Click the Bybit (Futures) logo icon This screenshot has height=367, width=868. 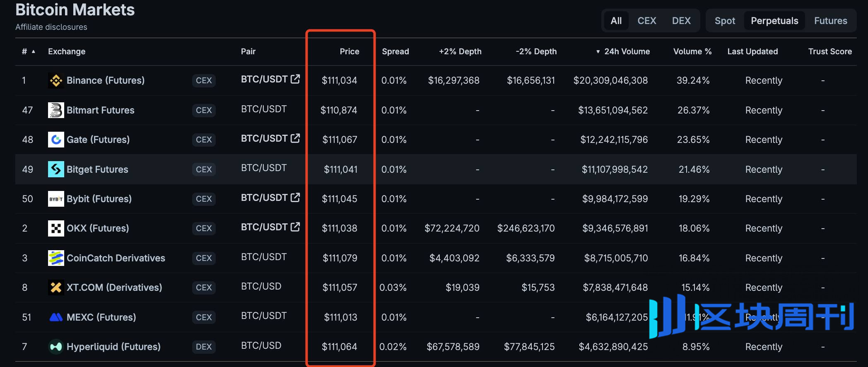click(x=56, y=199)
